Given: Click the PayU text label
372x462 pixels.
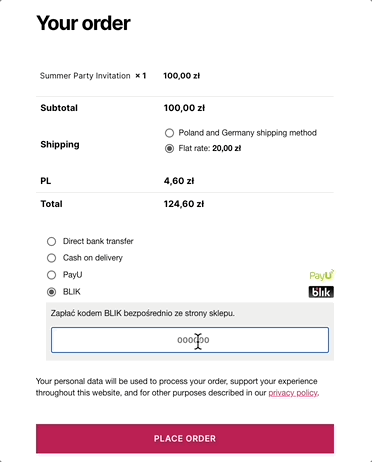Looking at the screenshot, I should [73, 275].
